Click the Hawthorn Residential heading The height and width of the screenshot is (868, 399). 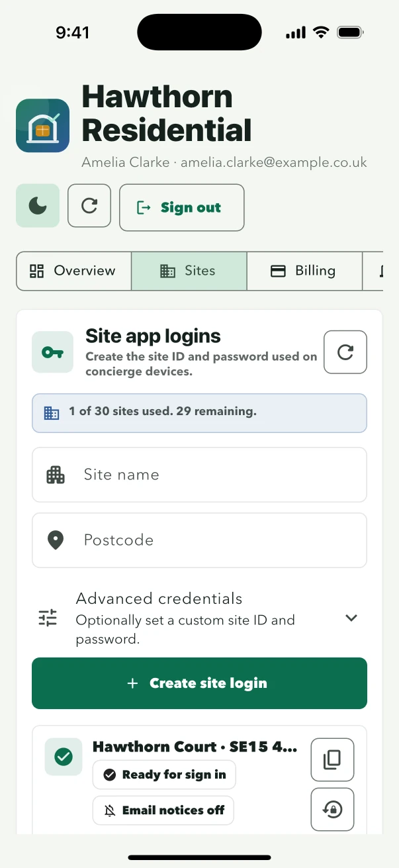pyautogui.click(x=167, y=114)
